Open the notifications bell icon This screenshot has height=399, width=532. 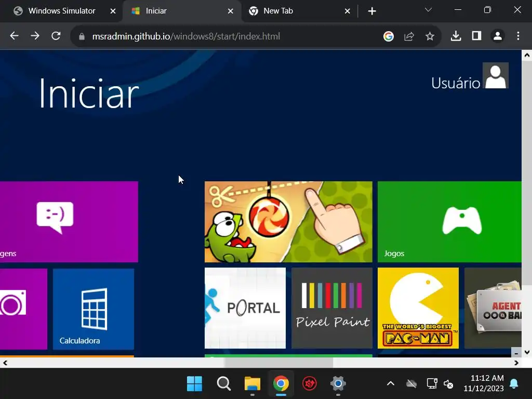(x=514, y=384)
